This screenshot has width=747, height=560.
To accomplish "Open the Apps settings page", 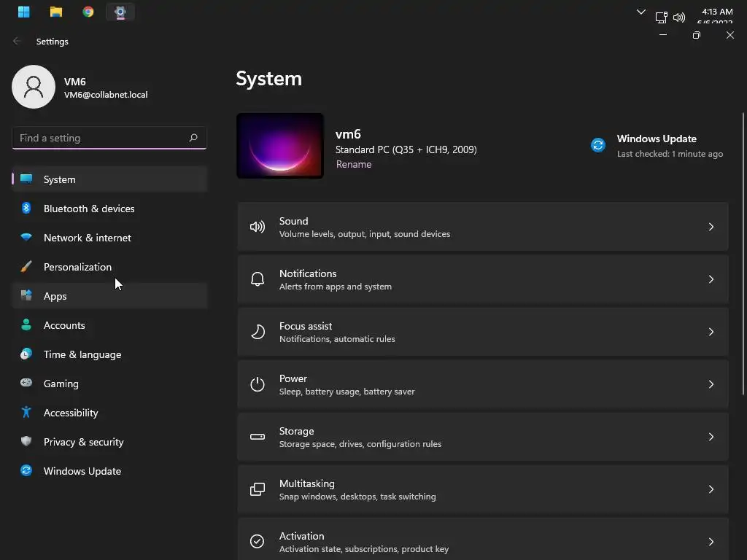I will click(109, 296).
